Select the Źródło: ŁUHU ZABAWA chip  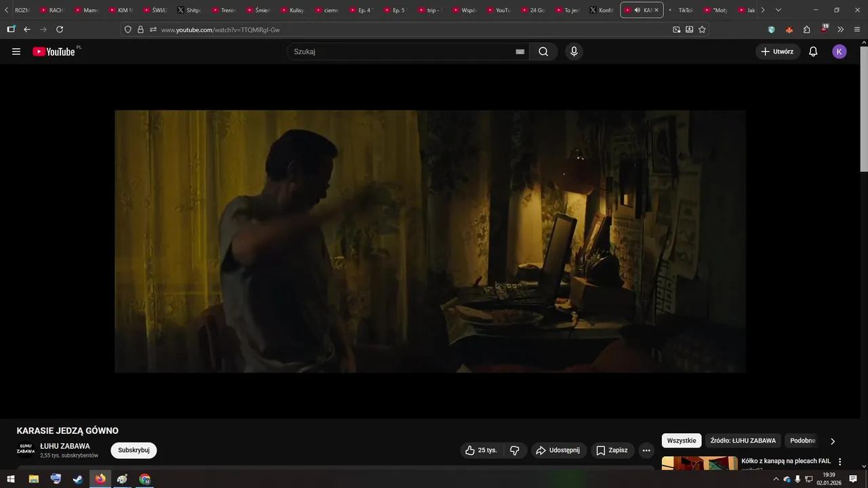(743, 441)
